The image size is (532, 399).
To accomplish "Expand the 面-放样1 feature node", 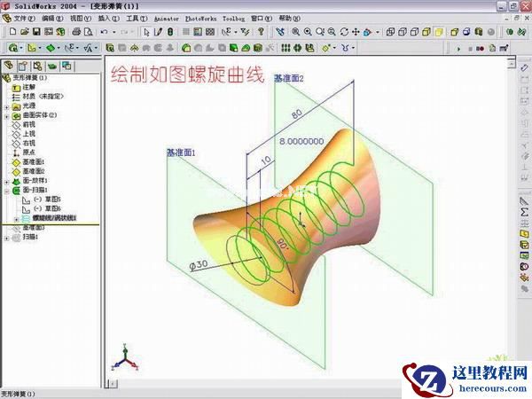I will click(6, 182).
